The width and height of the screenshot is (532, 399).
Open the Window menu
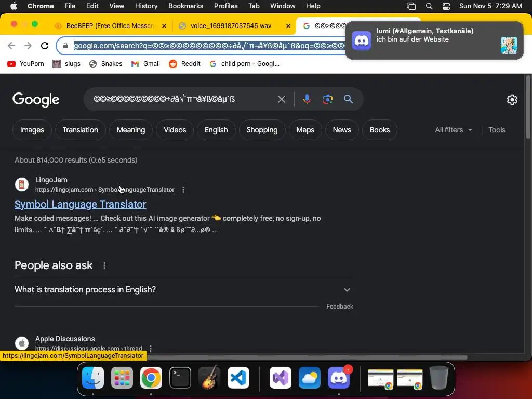click(x=283, y=6)
